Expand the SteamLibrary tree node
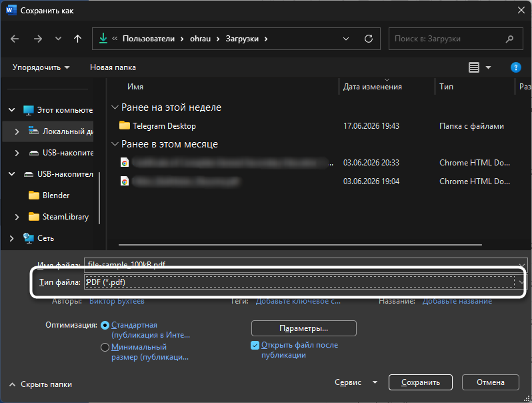The height and width of the screenshot is (403, 532). tap(17, 217)
